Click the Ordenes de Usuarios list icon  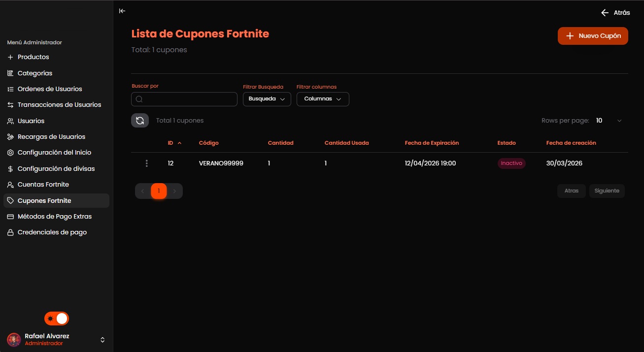click(10, 89)
